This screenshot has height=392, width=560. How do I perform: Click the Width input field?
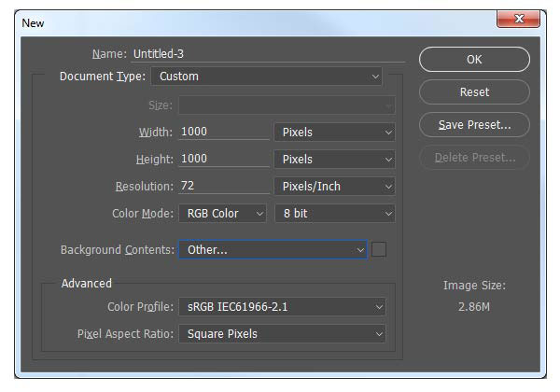point(224,132)
